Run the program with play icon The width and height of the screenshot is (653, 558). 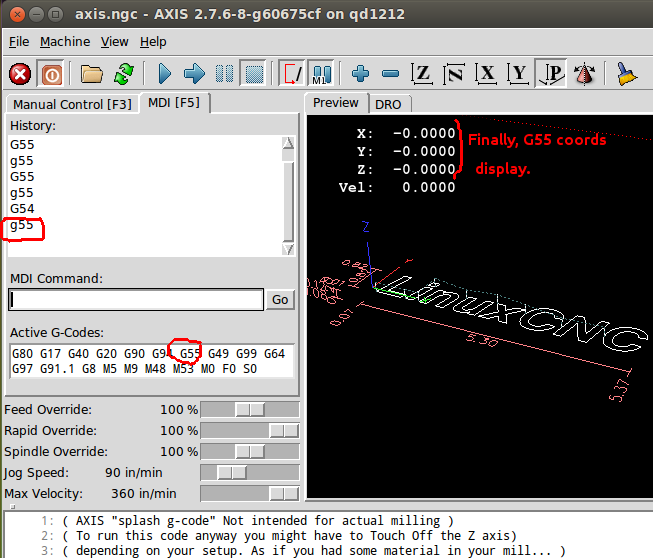click(165, 74)
